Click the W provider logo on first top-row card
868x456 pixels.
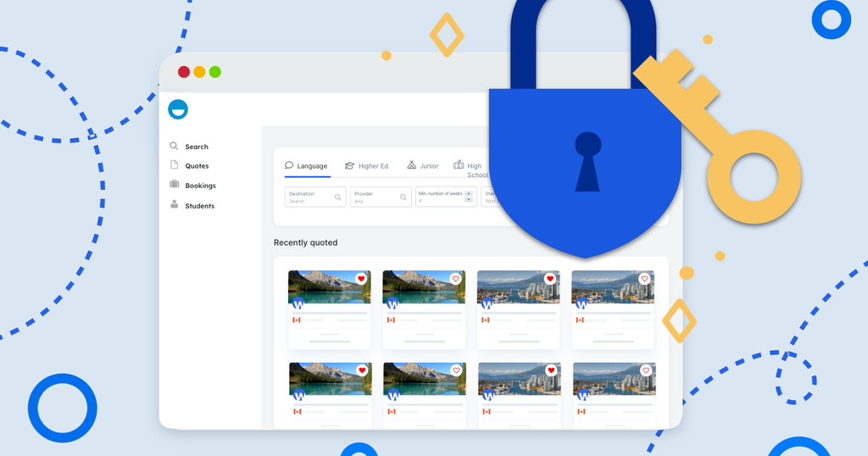[x=298, y=303]
